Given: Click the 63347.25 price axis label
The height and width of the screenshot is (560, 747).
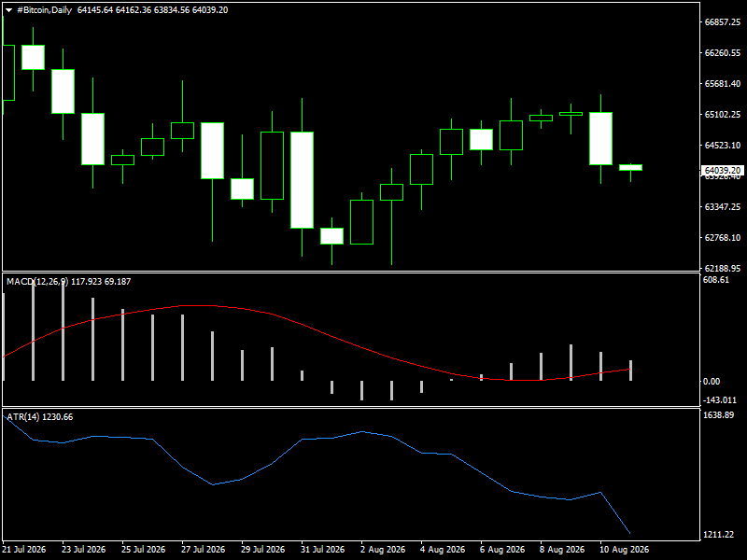Looking at the screenshot, I should [722, 207].
